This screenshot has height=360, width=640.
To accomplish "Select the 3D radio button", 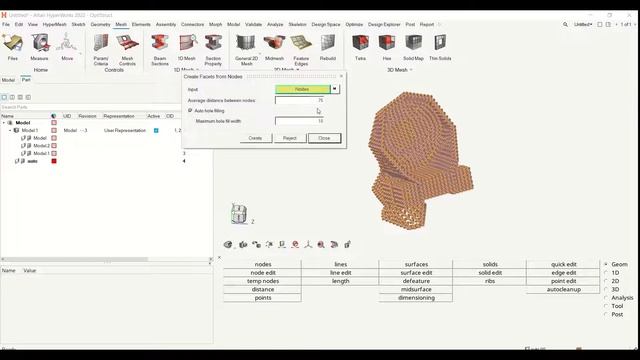I will [x=606, y=289].
